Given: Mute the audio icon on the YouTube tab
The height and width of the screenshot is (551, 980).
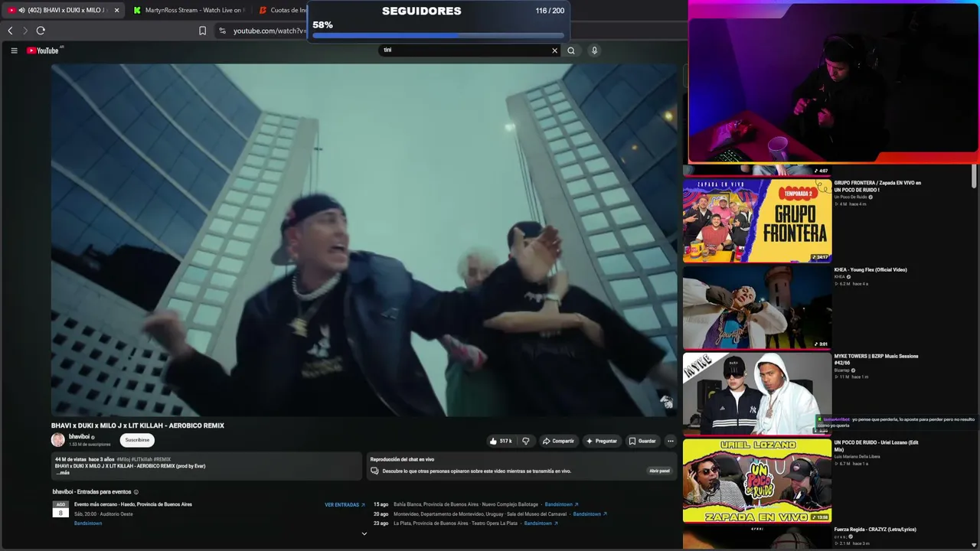Looking at the screenshot, I should 21,10.
